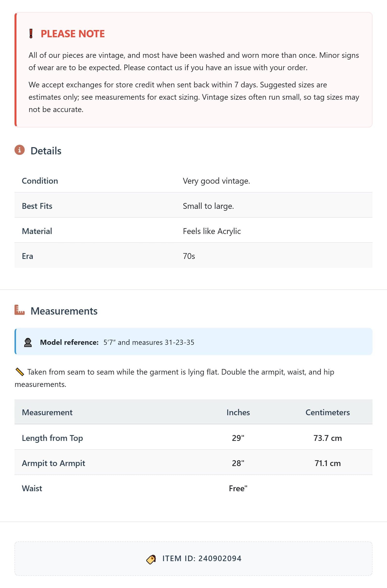Click the model reference person icon
The height and width of the screenshot is (588, 387).
pos(28,342)
